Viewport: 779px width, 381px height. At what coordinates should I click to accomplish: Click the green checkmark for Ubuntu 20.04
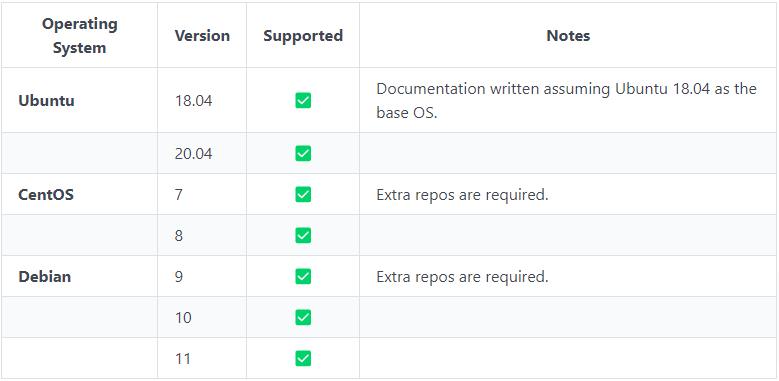pyautogui.click(x=303, y=153)
